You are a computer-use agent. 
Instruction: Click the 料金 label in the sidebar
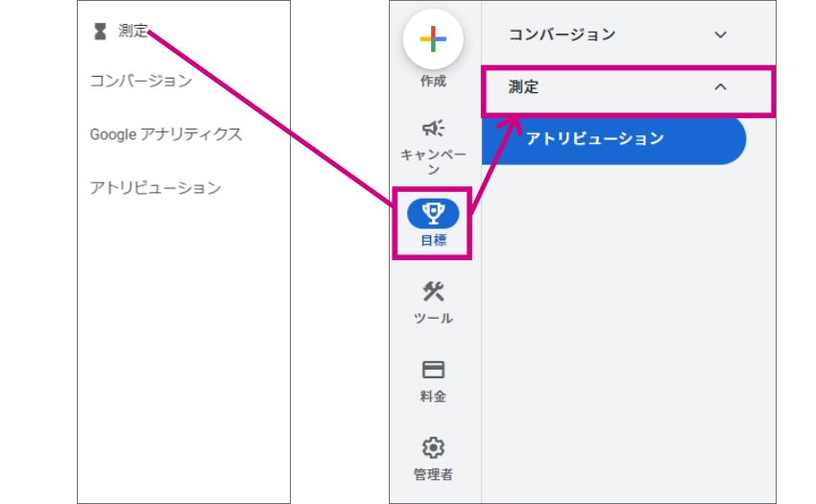click(433, 396)
